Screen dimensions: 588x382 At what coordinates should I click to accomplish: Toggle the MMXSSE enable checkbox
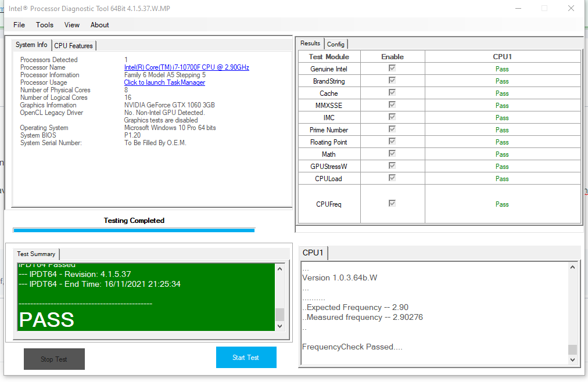point(392,104)
